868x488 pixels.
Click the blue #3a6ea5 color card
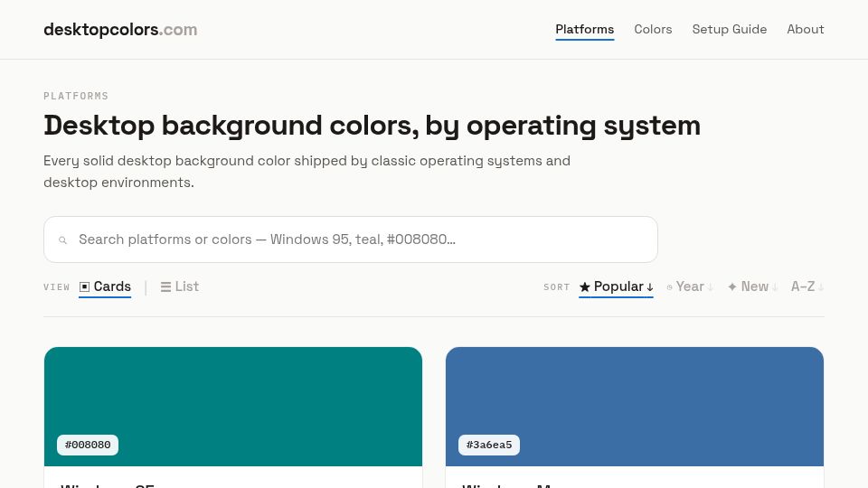[635, 407]
